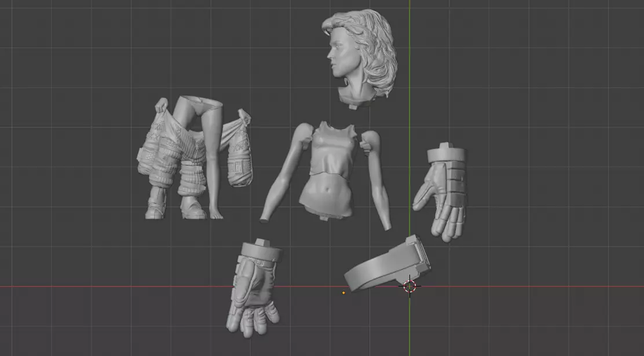Click the 3D cursor at the world origin

coord(409,287)
